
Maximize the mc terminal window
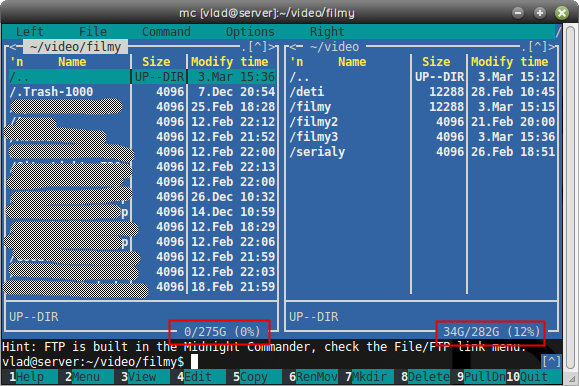[540, 13]
